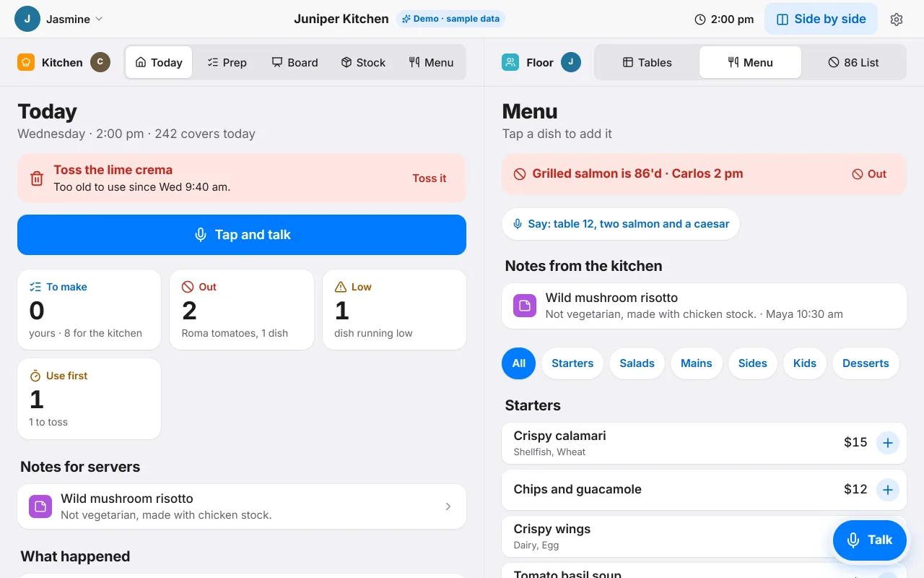Image resolution: width=924 pixels, height=578 pixels.
Task: Click the teal Floor people icon
Action: point(510,62)
